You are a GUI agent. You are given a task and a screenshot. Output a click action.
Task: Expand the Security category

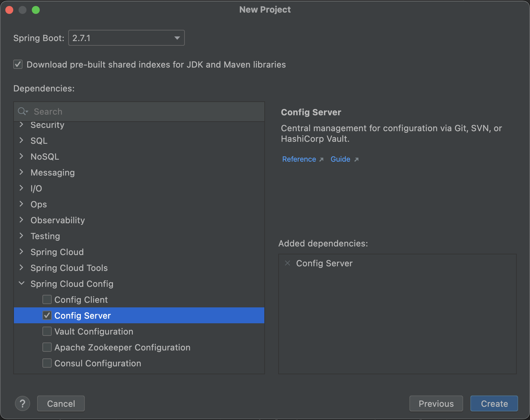tap(22, 125)
